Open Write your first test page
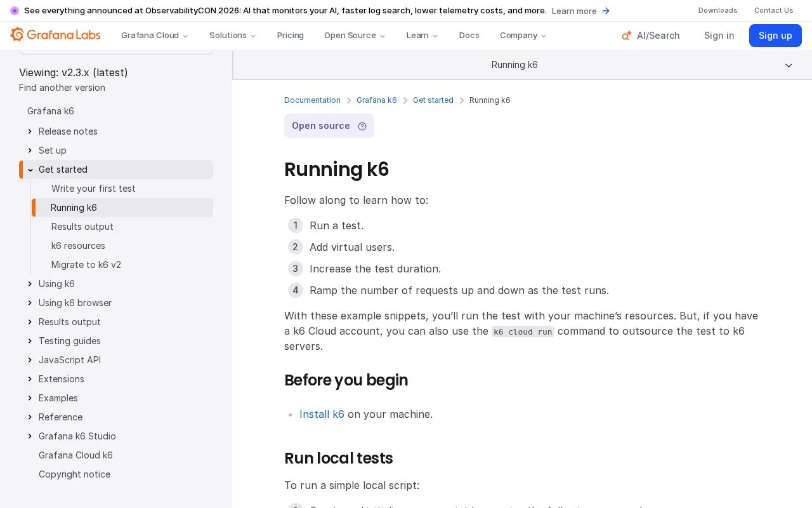 [x=93, y=189]
